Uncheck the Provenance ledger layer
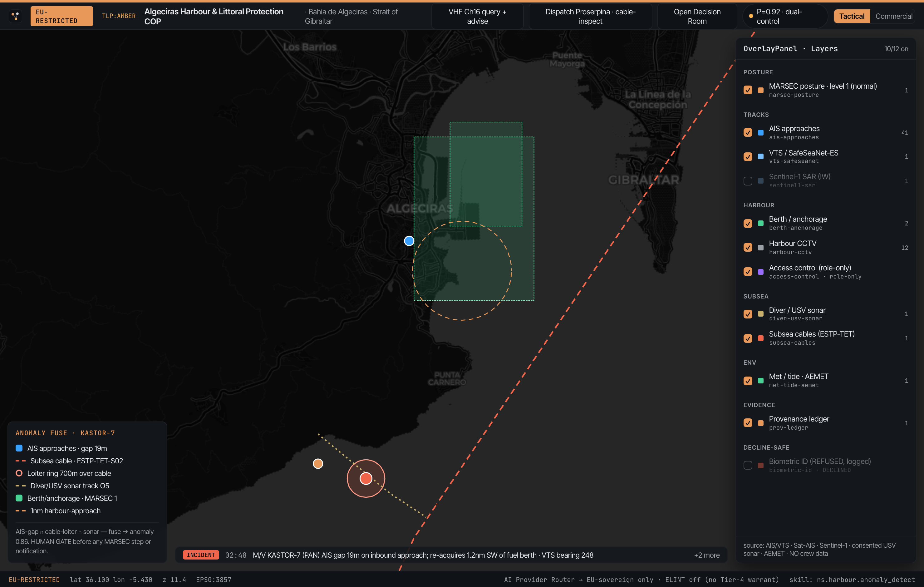Viewport: 924px width, 587px height. point(748,423)
